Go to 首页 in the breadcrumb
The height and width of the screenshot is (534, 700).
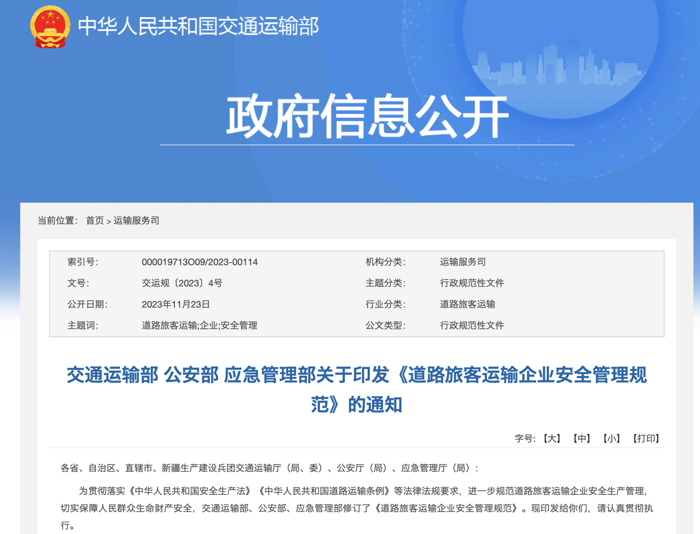click(x=94, y=220)
